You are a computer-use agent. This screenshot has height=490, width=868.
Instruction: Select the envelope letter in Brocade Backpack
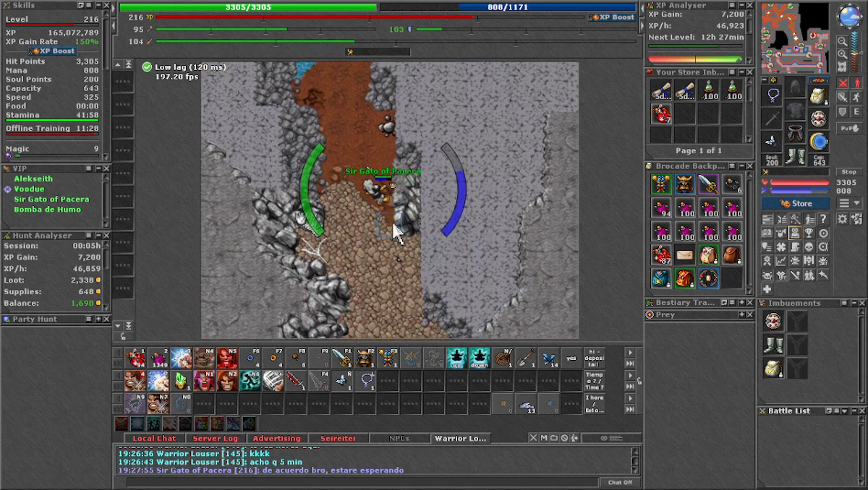[x=685, y=254]
